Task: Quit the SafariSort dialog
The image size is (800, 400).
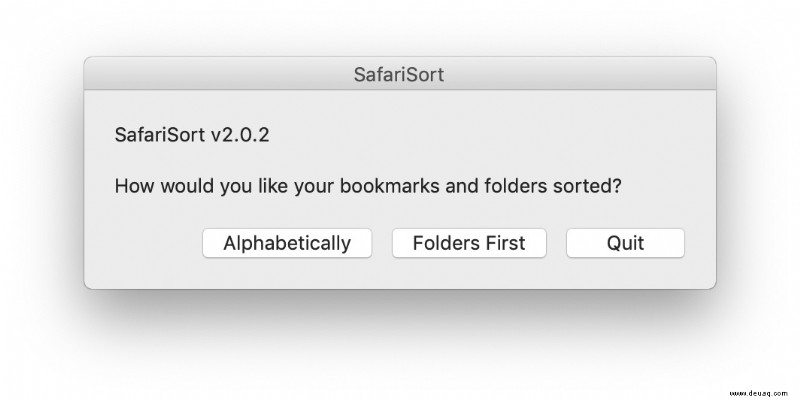Action: click(x=625, y=243)
